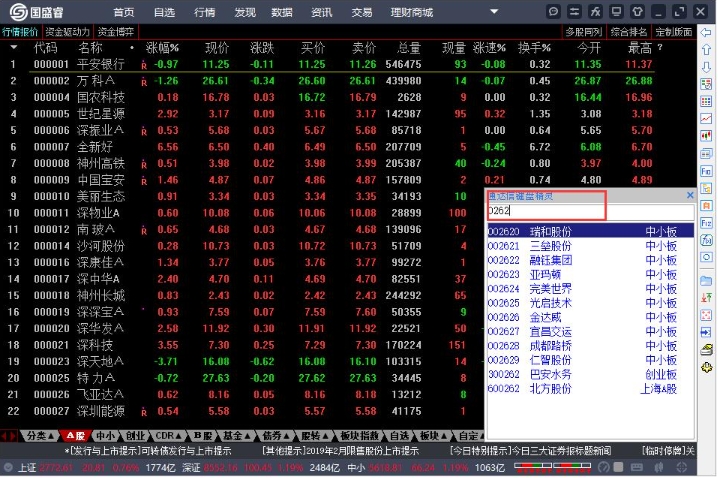The image size is (718, 478).
Task: Click the 综合排名 button
Action: pos(629,32)
